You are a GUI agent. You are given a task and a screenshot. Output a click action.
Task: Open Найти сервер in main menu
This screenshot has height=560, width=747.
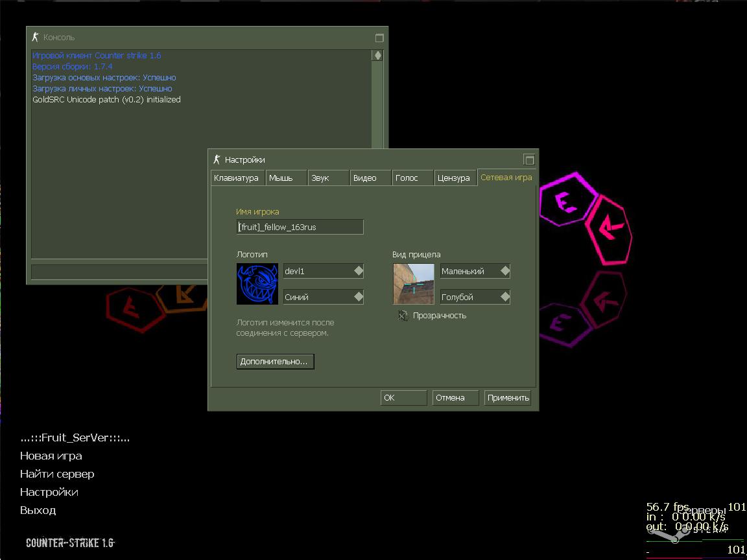click(57, 474)
